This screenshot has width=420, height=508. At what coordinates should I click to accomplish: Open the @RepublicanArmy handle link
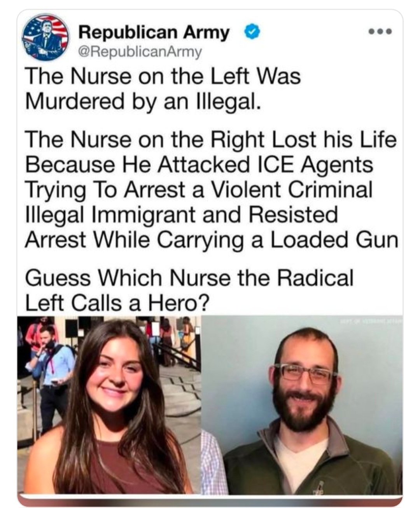click(x=140, y=51)
